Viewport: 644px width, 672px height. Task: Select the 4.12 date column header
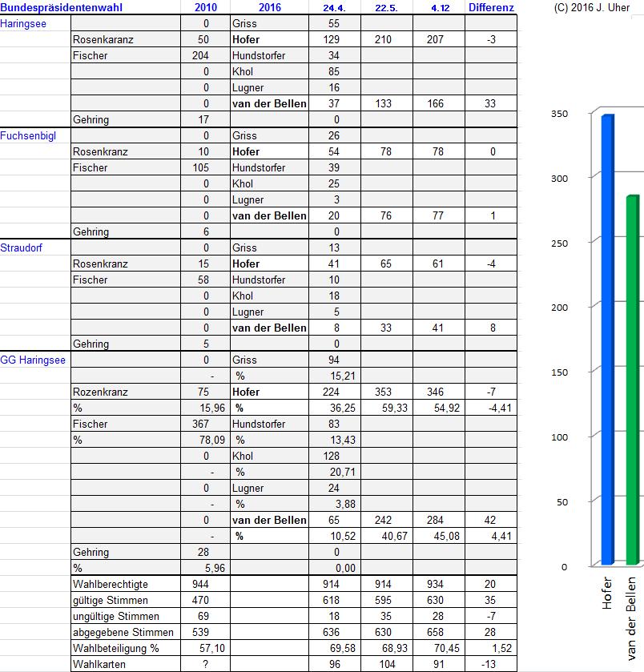pos(439,8)
